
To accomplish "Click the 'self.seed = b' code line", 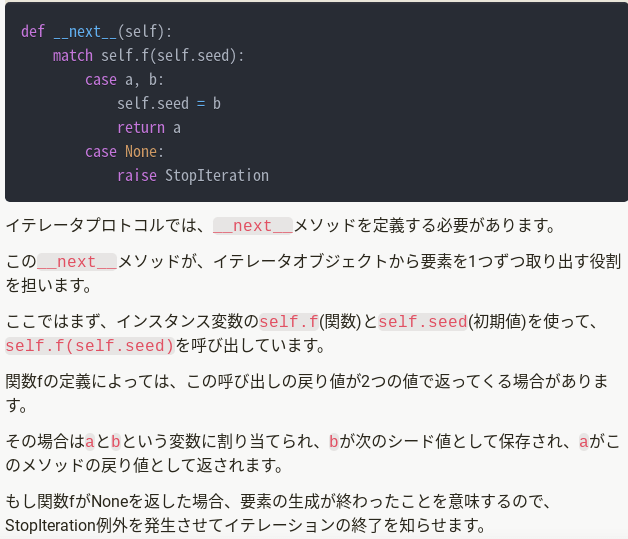I will point(169,104).
